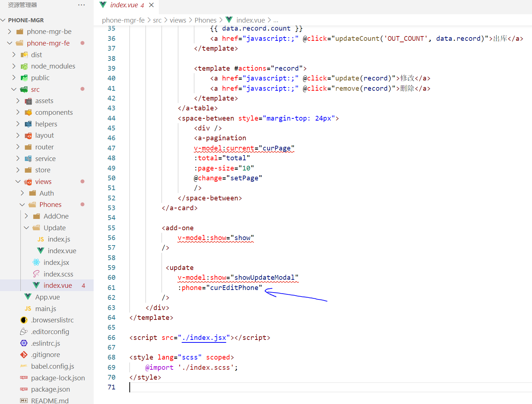
Task: Click the Sass icon beside index.scss
Action: (x=36, y=274)
